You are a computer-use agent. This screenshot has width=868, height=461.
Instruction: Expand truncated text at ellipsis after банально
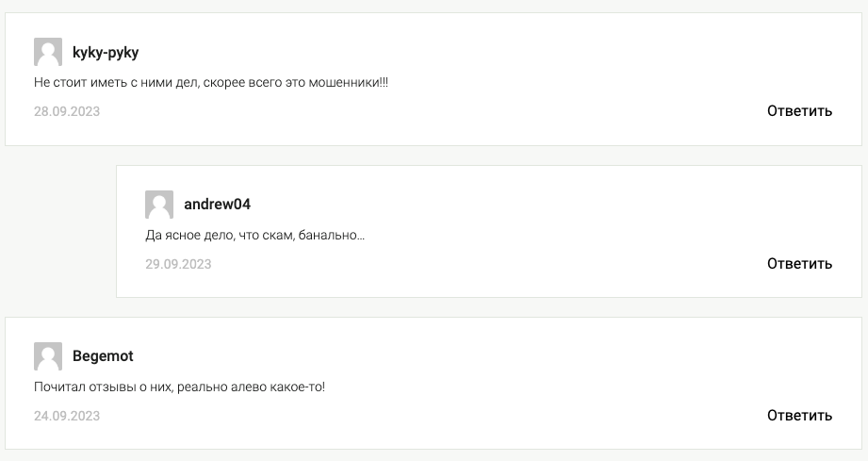point(361,238)
